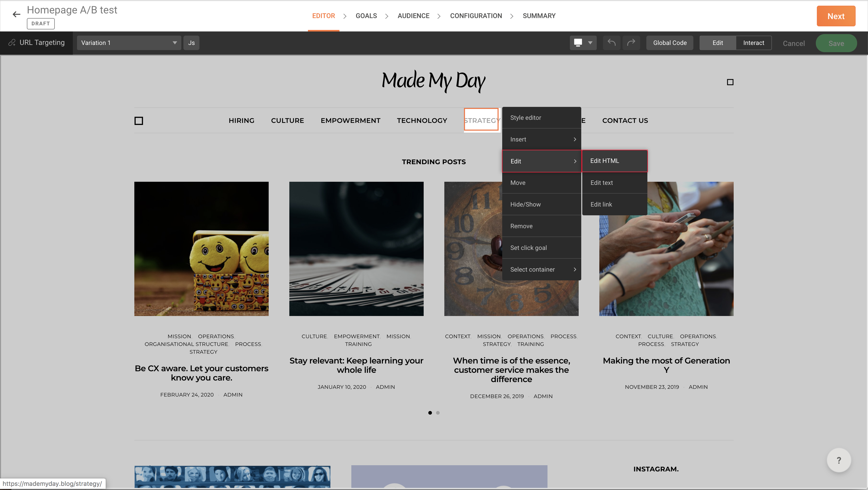Click the back arrow beside Homepage A/B test
868x490 pixels.
click(x=16, y=14)
